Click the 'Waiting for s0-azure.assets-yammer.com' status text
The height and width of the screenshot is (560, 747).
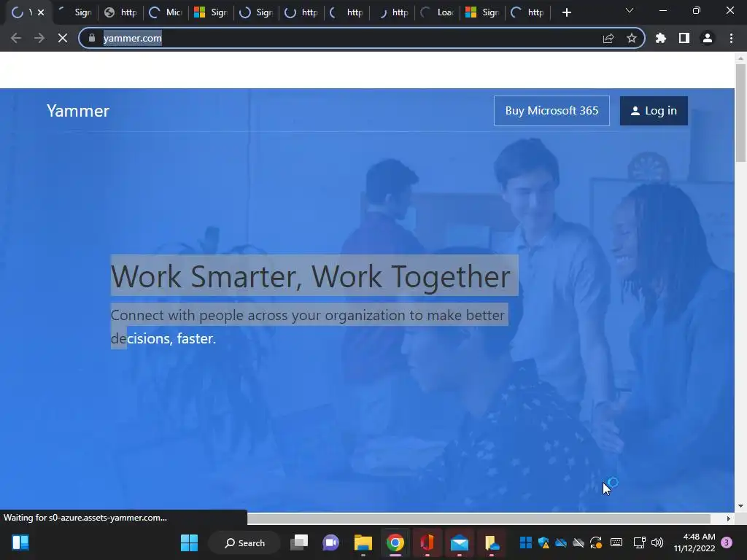point(85,518)
